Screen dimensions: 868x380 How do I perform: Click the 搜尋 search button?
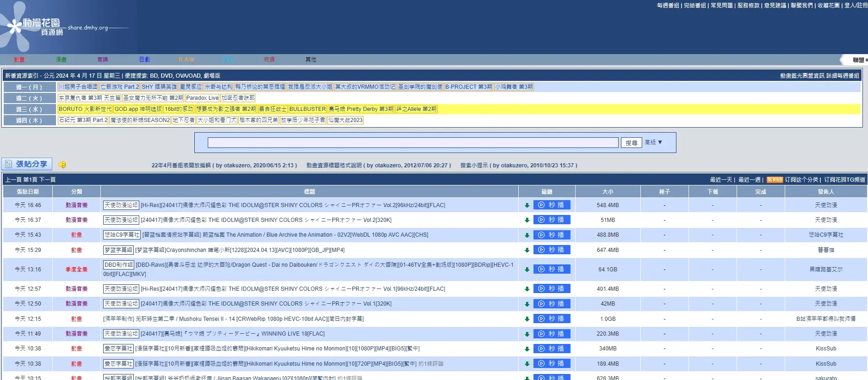click(631, 143)
